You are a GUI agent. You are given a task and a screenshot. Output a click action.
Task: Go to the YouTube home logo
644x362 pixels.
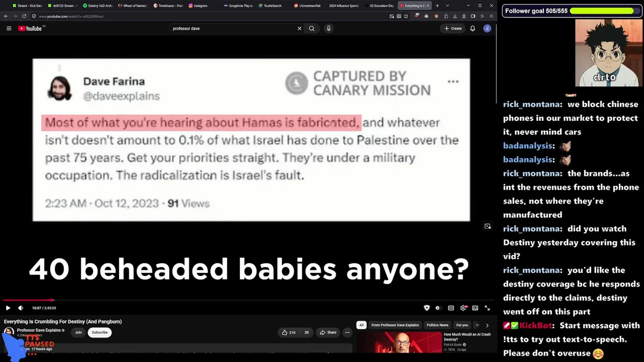pyautogui.click(x=30, y=29)
